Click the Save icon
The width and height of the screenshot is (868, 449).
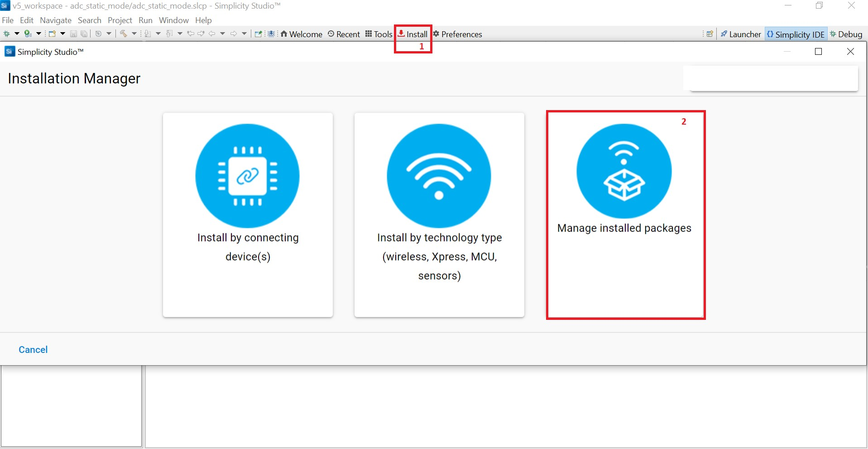pyautogui.click(x=73, y=33)
